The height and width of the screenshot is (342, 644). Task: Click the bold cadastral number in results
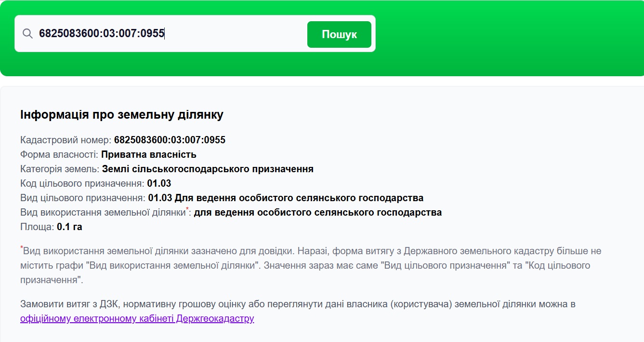[x=170, y=140]
